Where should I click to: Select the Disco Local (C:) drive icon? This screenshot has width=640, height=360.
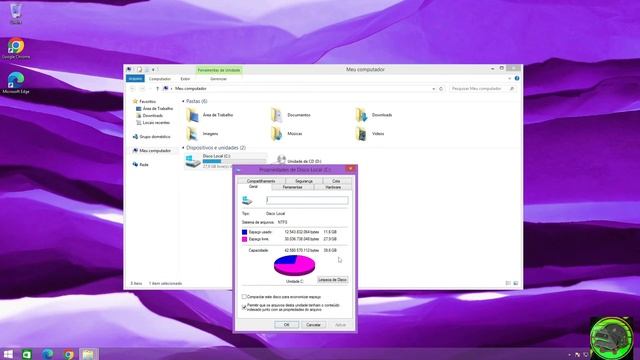coord(192,161)
